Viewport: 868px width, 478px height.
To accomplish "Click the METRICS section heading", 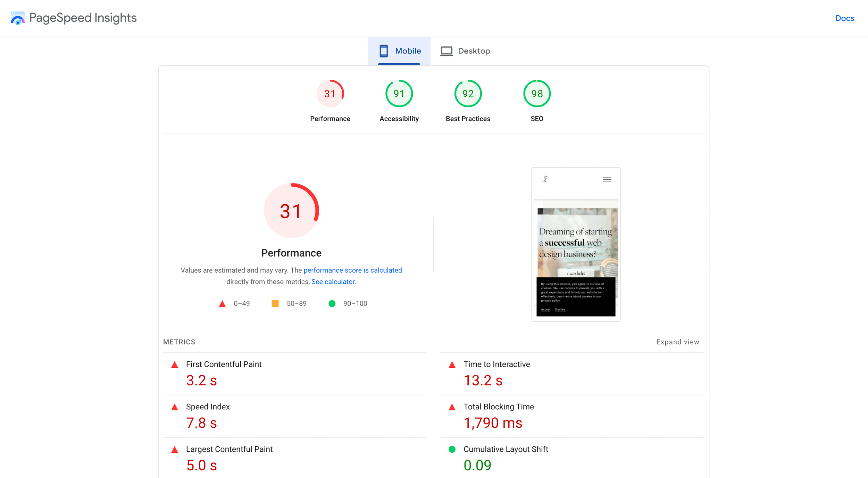I will pyautogui.click(x=179, y=342).
